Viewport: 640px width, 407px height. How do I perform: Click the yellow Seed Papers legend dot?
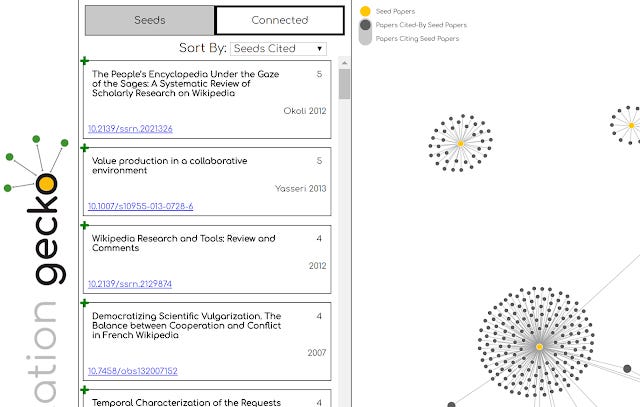(x=365, y=11)
